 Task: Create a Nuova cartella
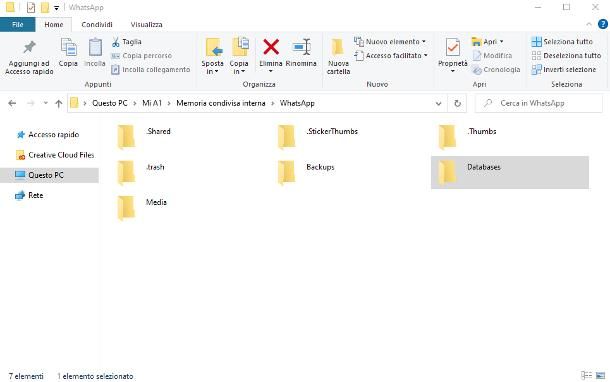tap(338, 56)
